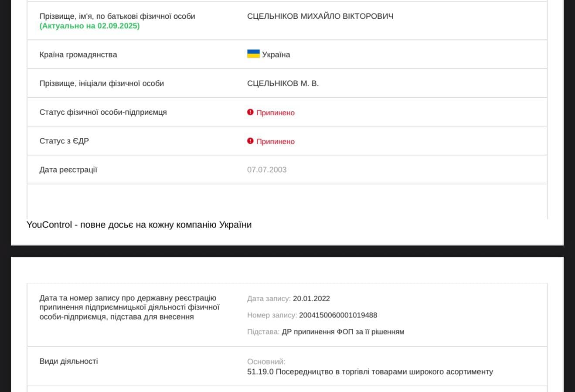Click the Види діяльності row label
Image resolution: width=575 pixels, height=392 pixels.
click(x=68, y=361)
